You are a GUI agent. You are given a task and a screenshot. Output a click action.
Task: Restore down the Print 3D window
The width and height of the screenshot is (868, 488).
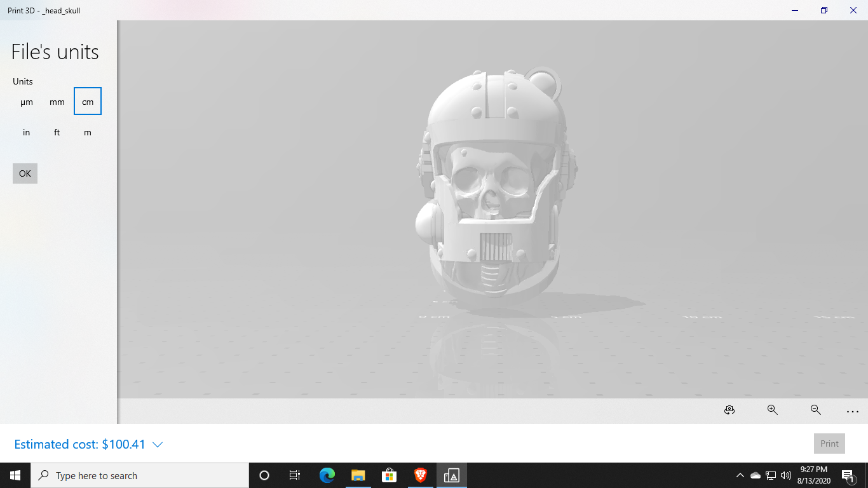click(824, 10)
